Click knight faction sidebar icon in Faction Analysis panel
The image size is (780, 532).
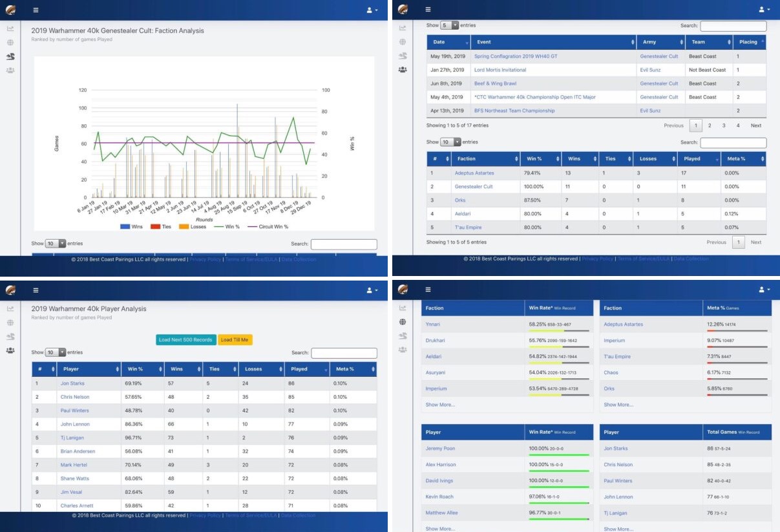coord(10,56)
